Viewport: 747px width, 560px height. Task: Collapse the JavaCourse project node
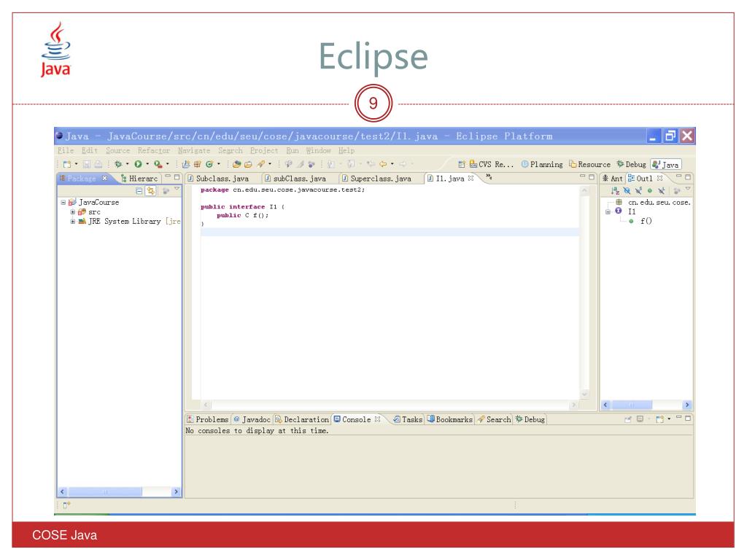tap(63, 203)
